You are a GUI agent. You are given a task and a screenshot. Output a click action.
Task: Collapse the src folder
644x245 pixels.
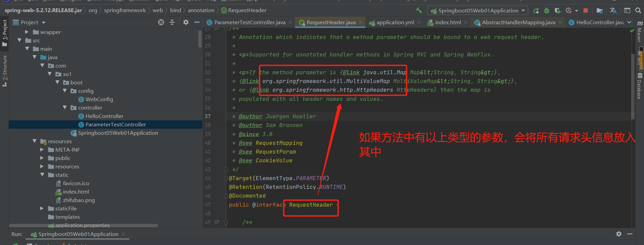[19, 40]
